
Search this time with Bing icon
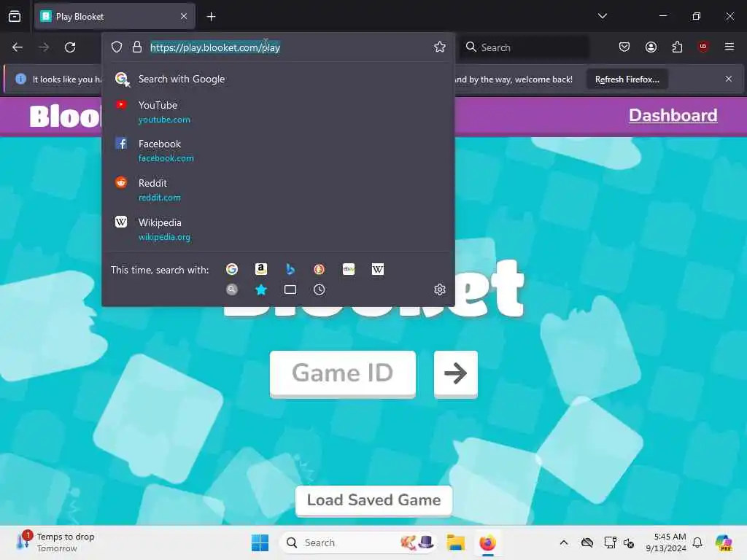click(290, 269)
